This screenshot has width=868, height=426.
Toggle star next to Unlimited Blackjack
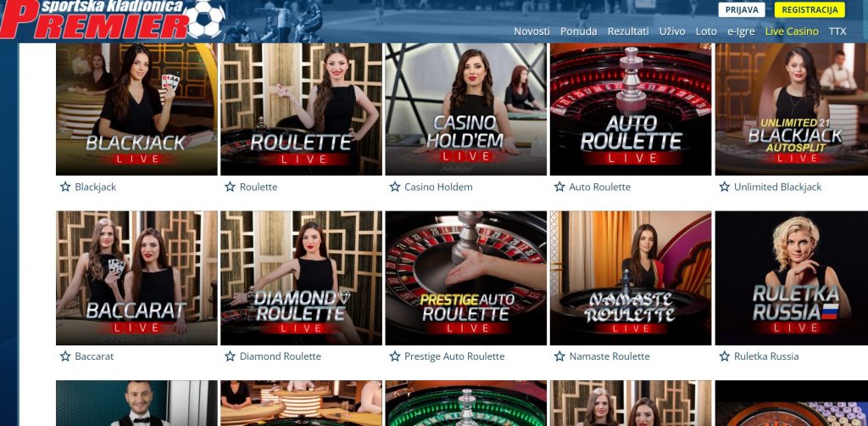point(725,187)
